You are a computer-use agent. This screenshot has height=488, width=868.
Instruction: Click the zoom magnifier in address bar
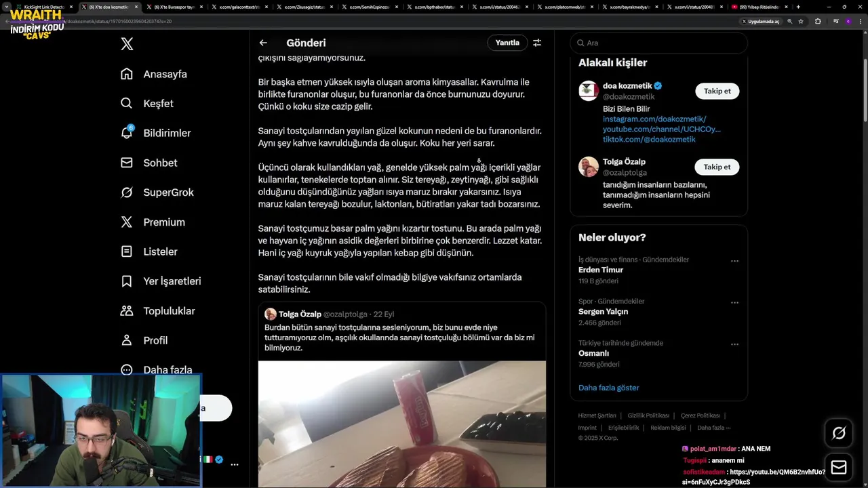tap(790, 21)
